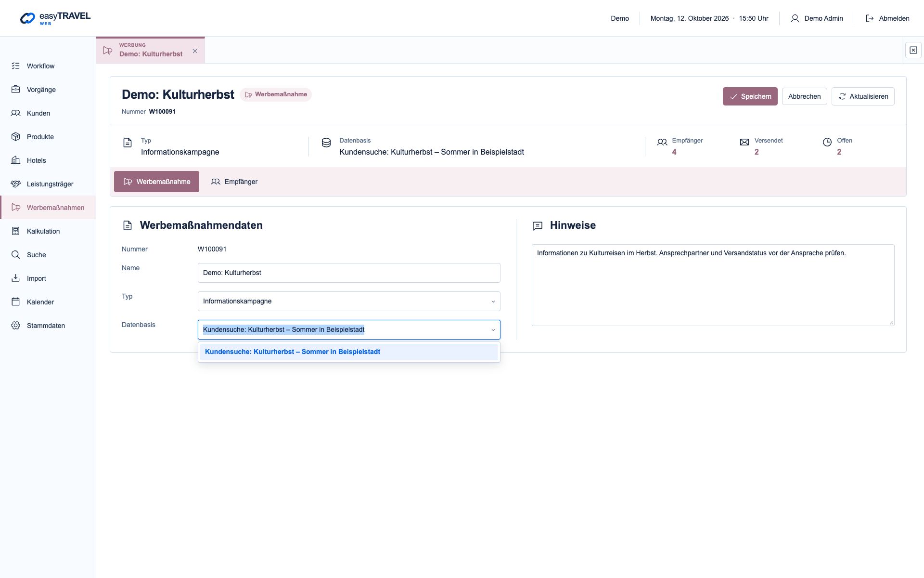Open Suche in sidebar
Image resolution: width=924 pixels, height=578 pixels.
48,255
